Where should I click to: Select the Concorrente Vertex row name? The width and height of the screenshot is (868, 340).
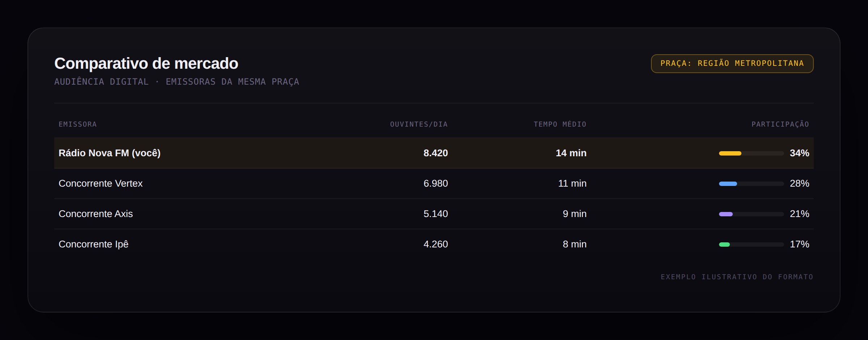tap(101, 183)
